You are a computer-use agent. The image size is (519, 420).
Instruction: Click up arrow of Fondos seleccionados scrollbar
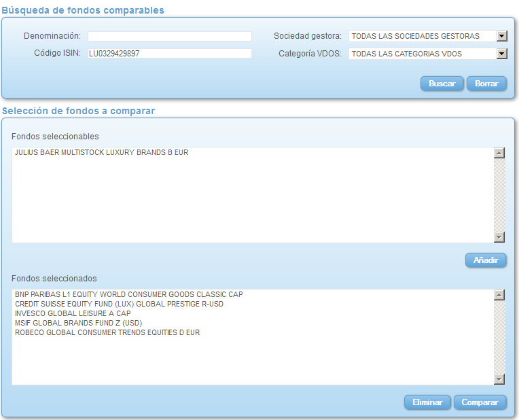[x=499, y=295]
